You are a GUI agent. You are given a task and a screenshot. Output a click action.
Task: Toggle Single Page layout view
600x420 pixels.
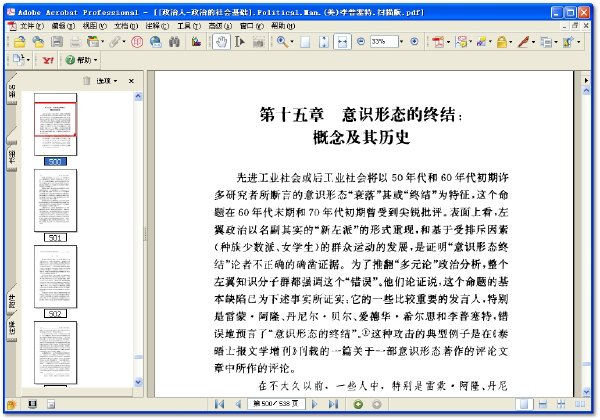tap(524, 404)
